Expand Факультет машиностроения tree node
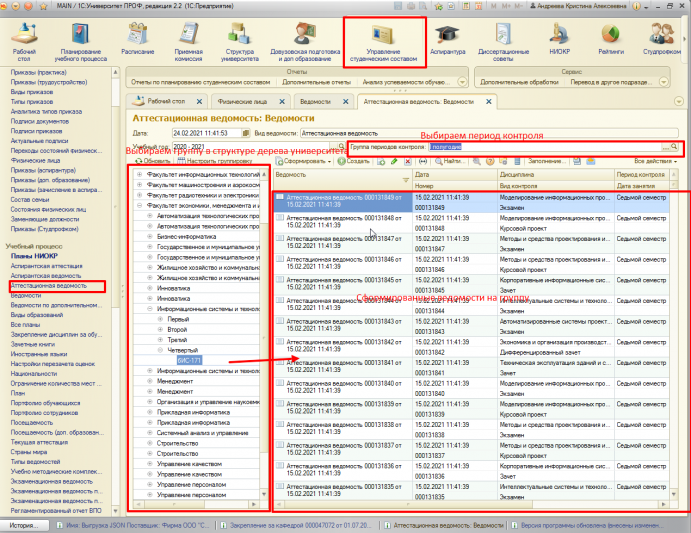Image resolution: width=691 pixels, height=533 pixels. pyautogui.click(x=139, y=185)
